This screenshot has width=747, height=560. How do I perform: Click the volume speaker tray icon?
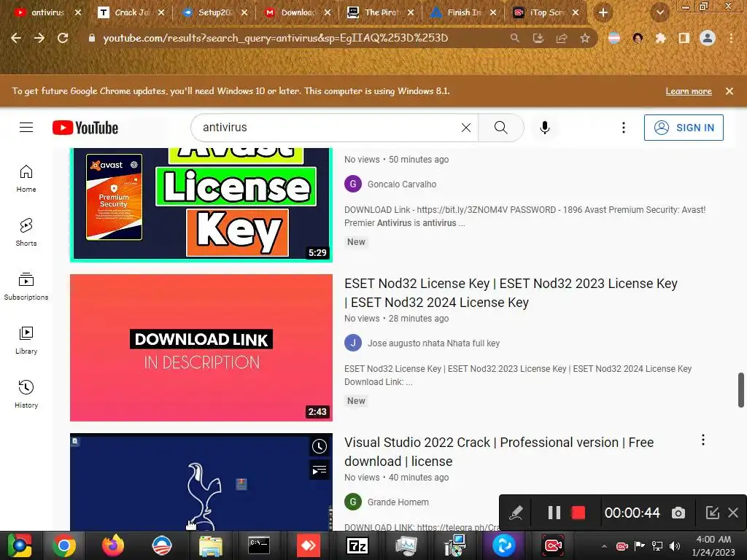tap(675, 546)
